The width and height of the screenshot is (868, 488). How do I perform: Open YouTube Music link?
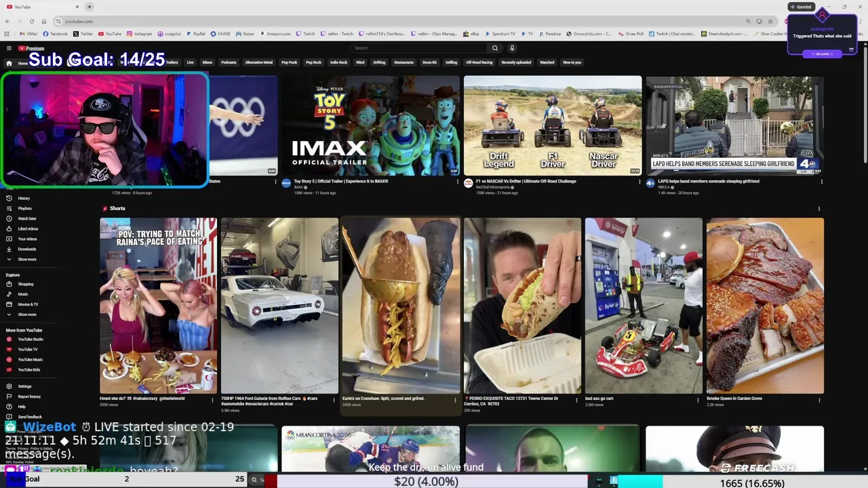coord(30,359)
